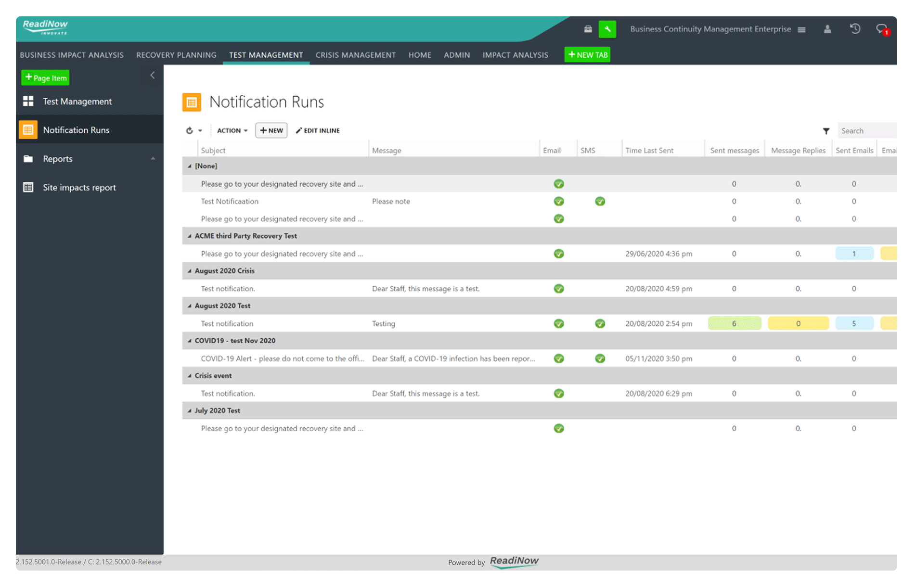Image resolution: width=916 pixels, height=588 pixels.
Task: Collapse the left navigation sidebar
Action: click(x=152, y=75)
